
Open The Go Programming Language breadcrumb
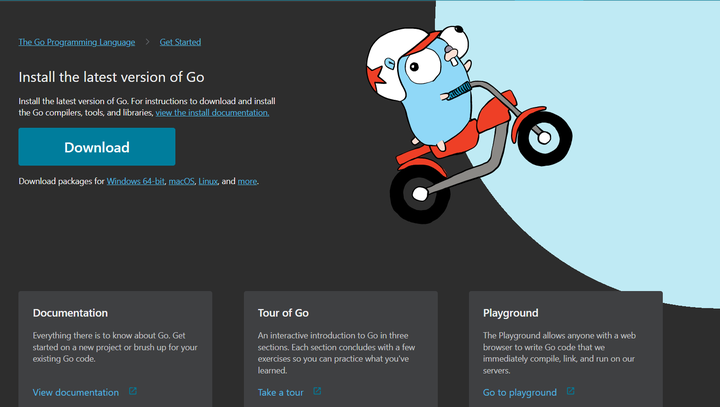[x=75, y=42]
